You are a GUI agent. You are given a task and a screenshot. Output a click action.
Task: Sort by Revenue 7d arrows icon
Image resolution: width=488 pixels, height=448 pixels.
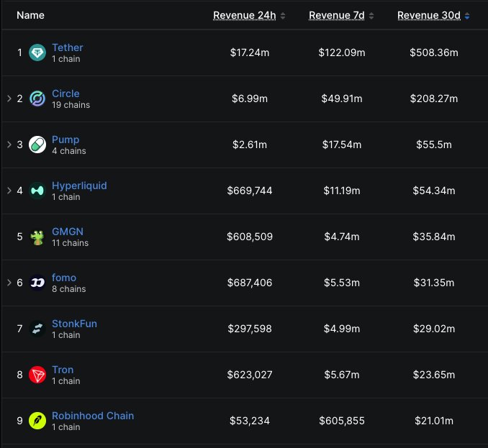click(x=371, y=16)
